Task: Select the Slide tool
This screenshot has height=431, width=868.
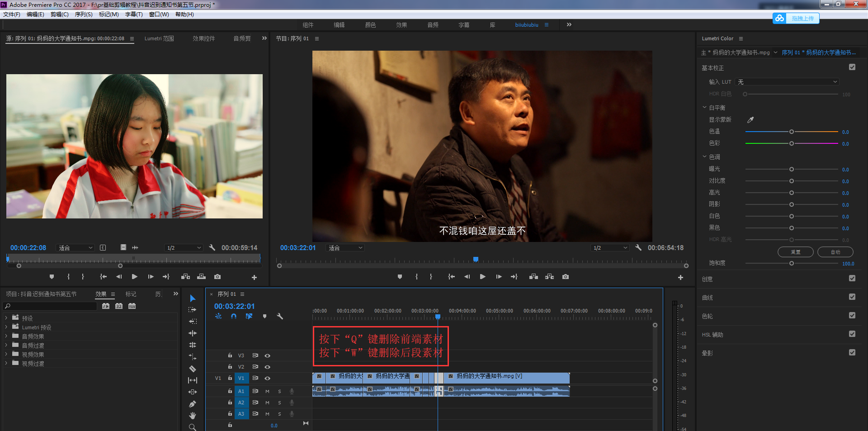Action: pos(193,392)
